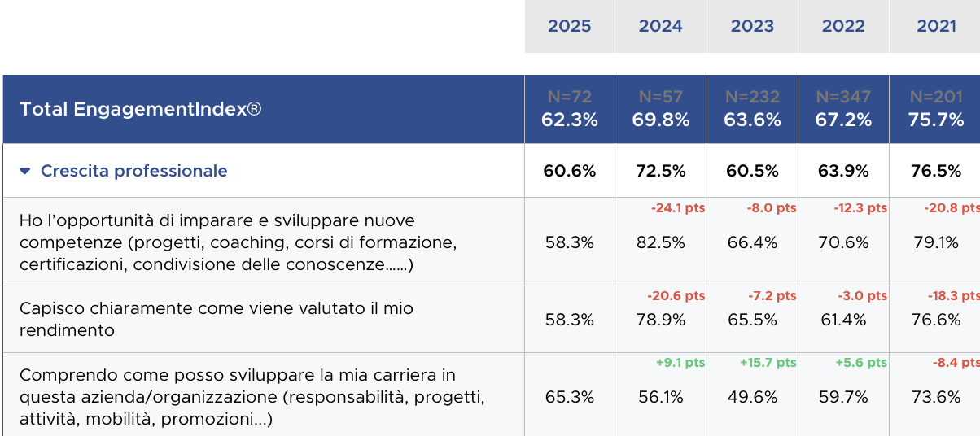
Task: Click the Crescita professionale section label
Action: [x=134, y=171]
